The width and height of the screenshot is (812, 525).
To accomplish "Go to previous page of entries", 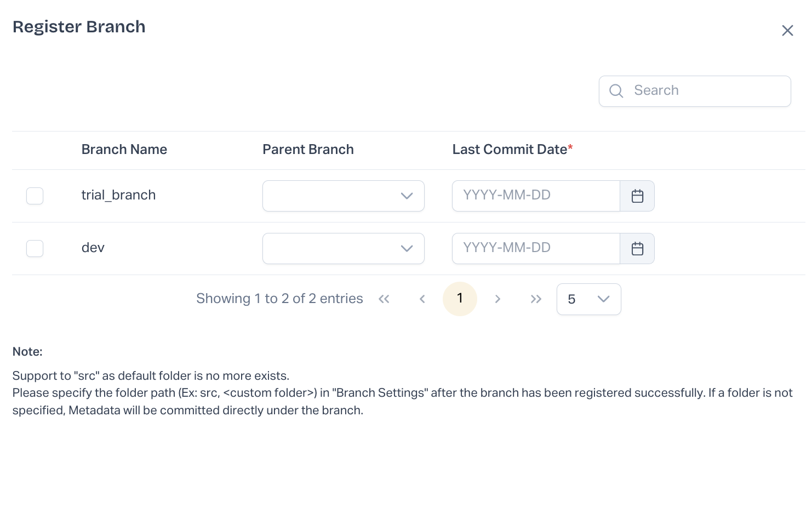I will (x=422, y=299).
